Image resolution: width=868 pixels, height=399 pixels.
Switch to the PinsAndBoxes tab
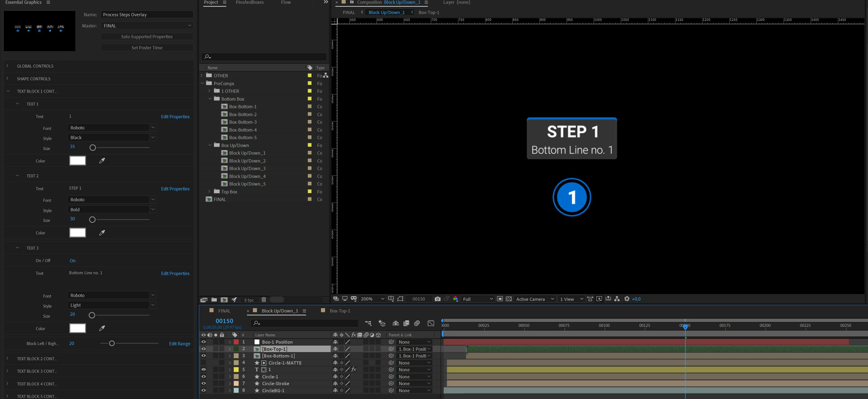pyautogui.click(x=250, y=3)
